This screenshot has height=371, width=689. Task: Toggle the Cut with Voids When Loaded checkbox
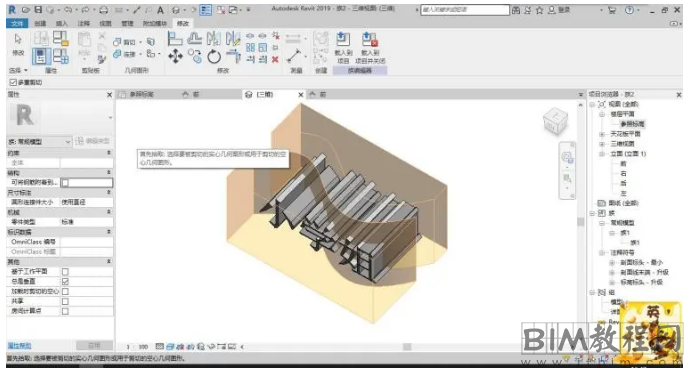point(65,291)
